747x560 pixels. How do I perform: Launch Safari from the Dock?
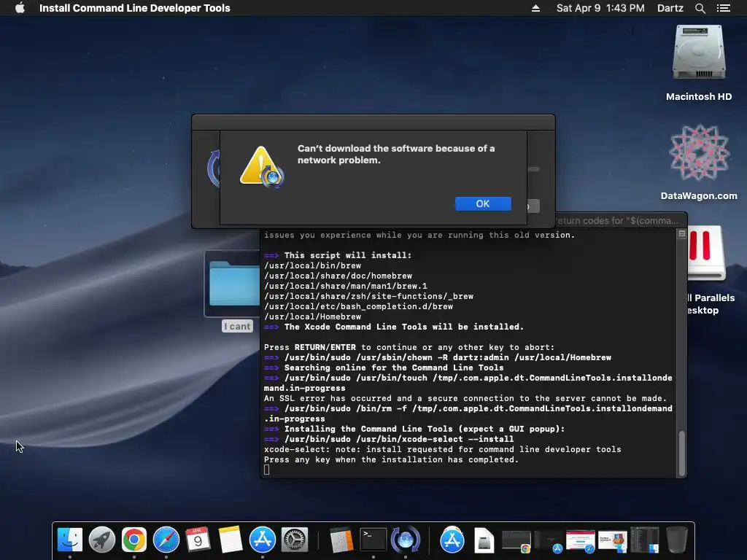[166, 540]
